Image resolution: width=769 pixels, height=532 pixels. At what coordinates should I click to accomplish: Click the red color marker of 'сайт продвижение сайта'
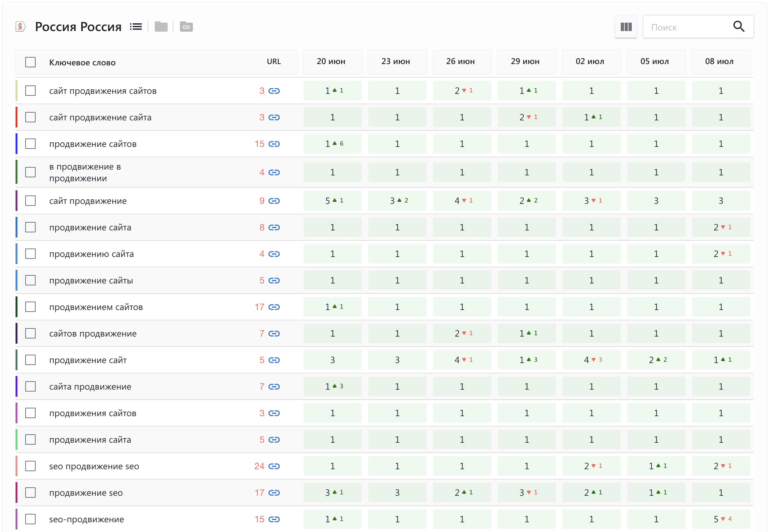pyautogui.click(x=16, y=117)
